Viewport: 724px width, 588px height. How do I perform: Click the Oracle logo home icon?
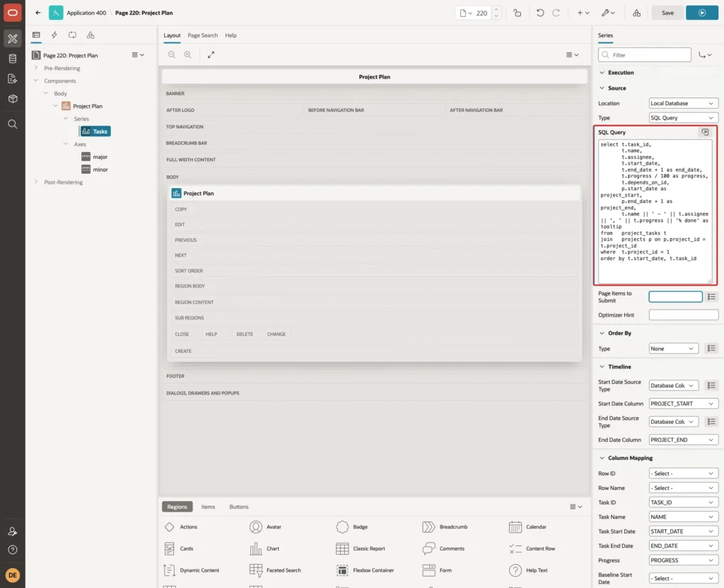coord(13,13)
